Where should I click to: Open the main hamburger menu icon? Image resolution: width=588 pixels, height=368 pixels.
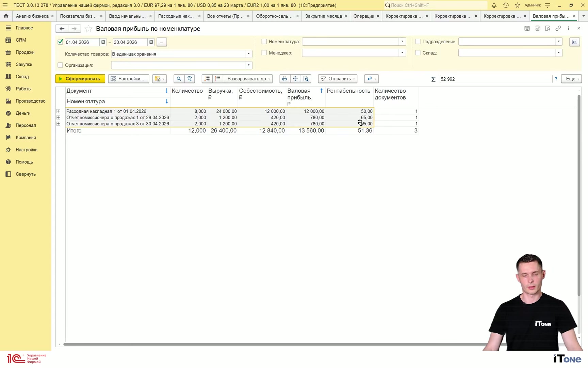(5, 5)
